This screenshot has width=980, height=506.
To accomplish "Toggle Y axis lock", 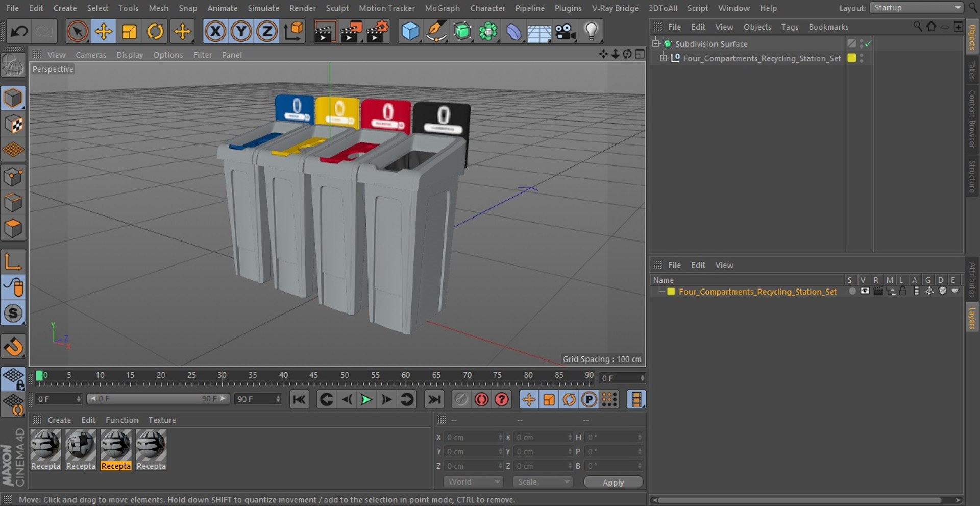I will click(x=241, y=32).
